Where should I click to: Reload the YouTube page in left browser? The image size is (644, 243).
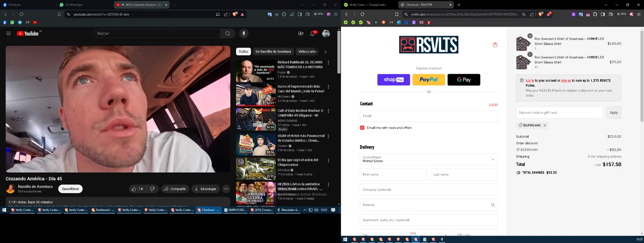[x=21, y=14]
